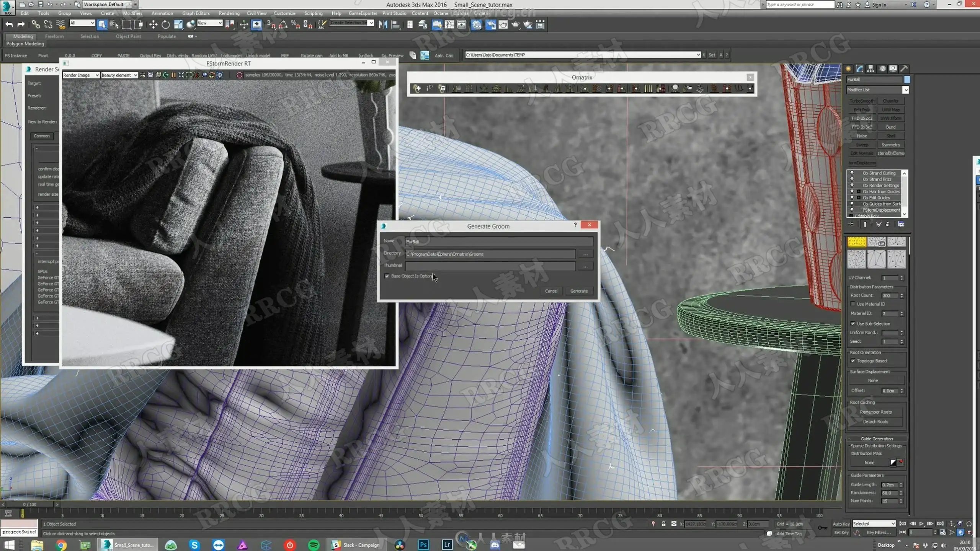Image resolution: width=980 pixels, height=551 pixels.
Task: Click the FurBall object color swatch
Action: (x=907, y=80)
